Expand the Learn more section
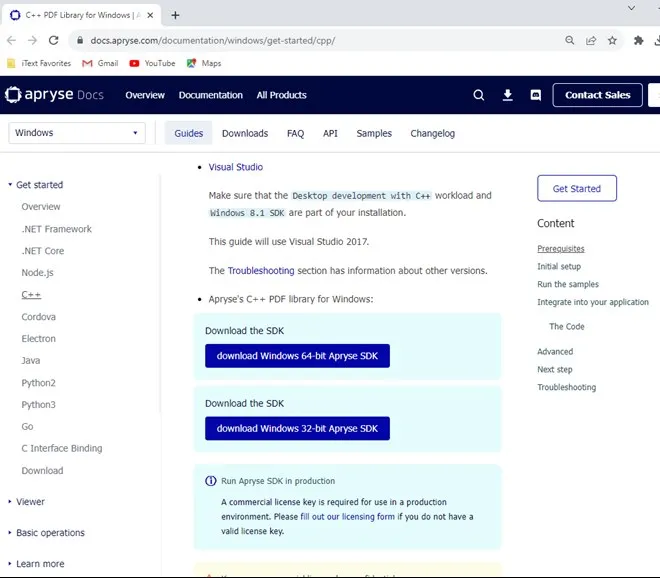The image size is (660, 578). click(x=36, y=564)
